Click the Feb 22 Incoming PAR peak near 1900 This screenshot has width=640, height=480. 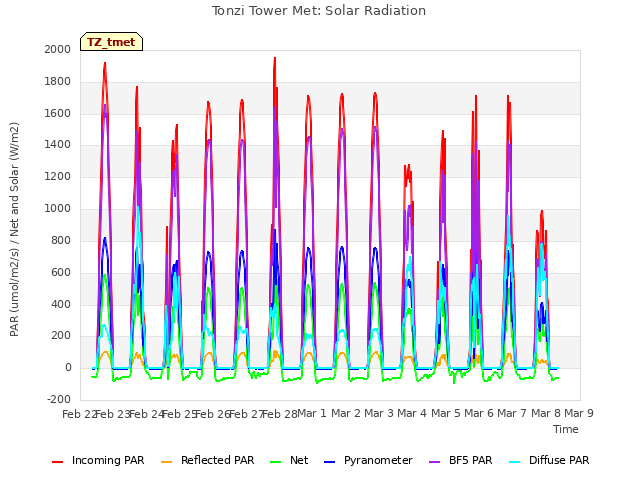click(105, 64)
